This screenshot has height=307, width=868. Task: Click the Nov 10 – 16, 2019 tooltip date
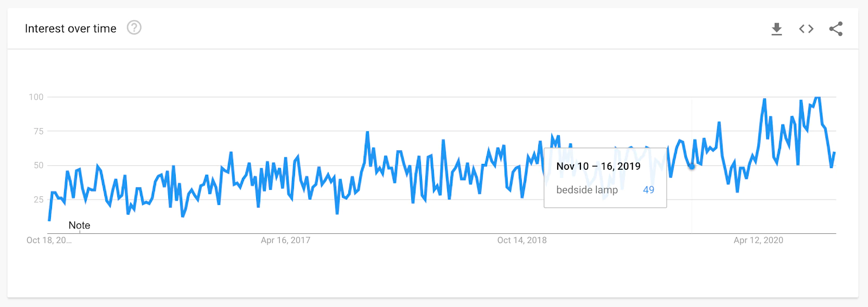(598, 167)
